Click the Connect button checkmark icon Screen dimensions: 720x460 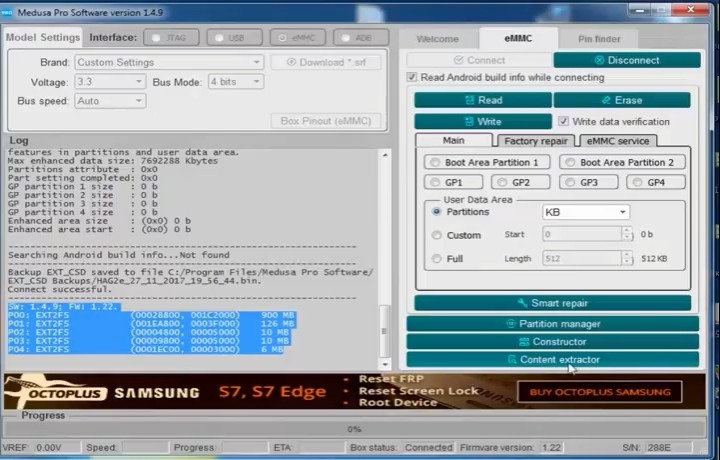tap(458, 60)
